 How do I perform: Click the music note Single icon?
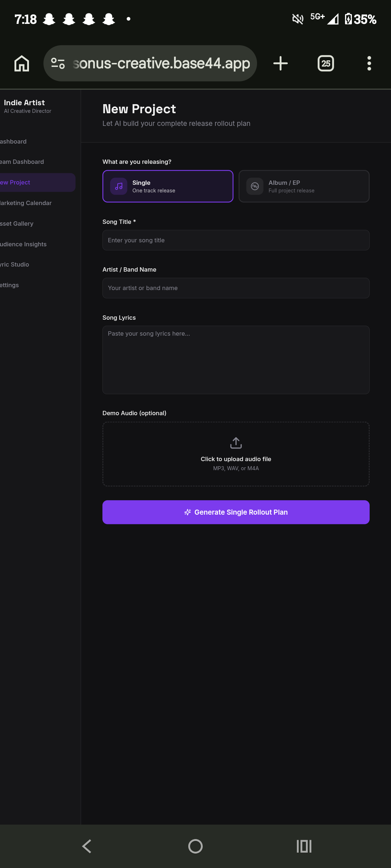(x=119, y=186)
